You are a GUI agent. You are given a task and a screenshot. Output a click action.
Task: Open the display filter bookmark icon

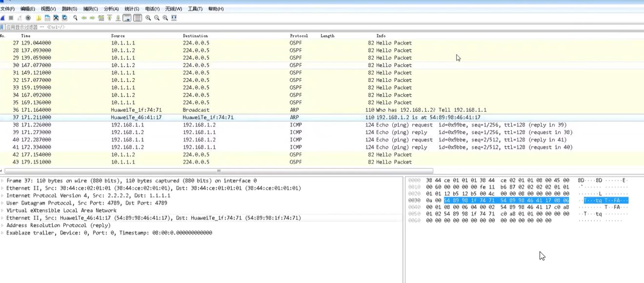[x=2, y=27]
